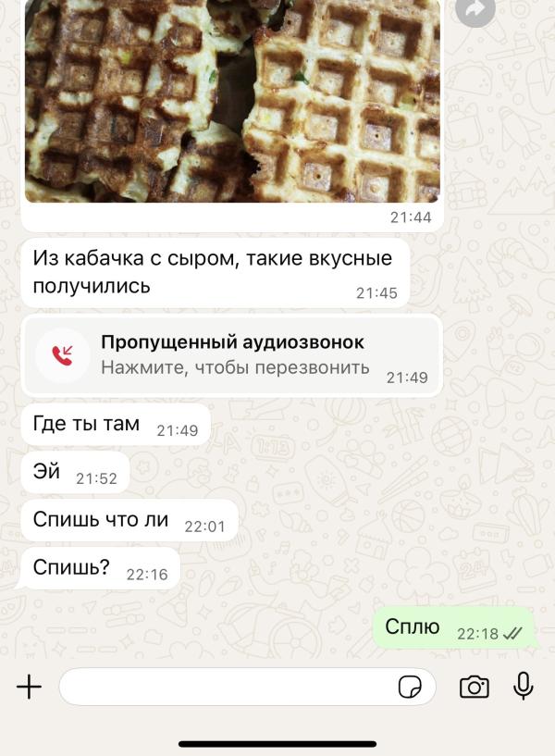Tap the forward arrow beside the photo
This screenshot has width=555, height=756.
pyautogui.click(x=475, y=9)
